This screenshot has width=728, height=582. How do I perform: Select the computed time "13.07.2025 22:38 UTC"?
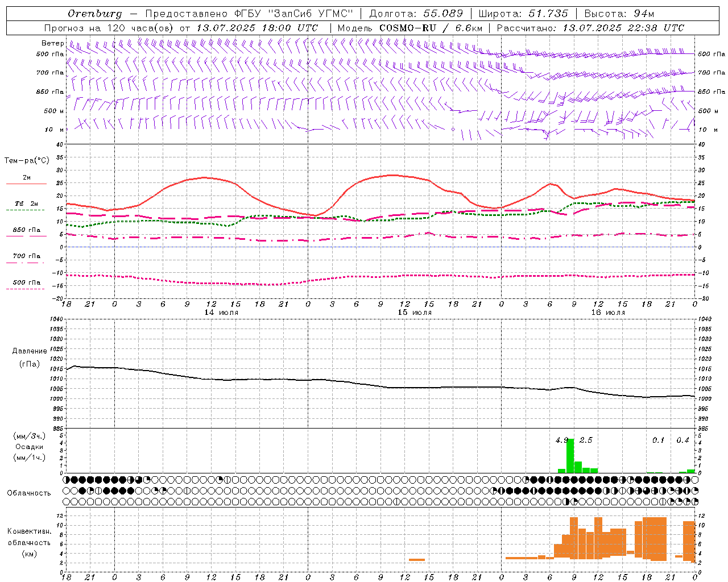623,28
